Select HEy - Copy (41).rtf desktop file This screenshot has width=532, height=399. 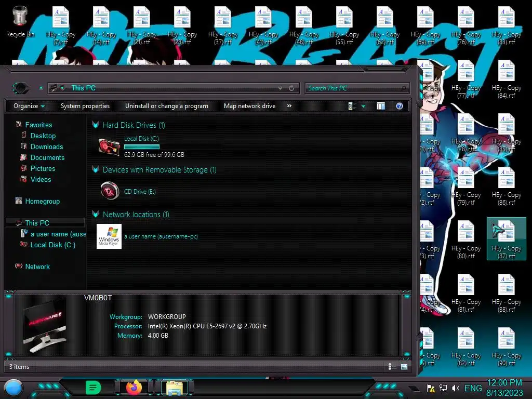click(263, 26)
